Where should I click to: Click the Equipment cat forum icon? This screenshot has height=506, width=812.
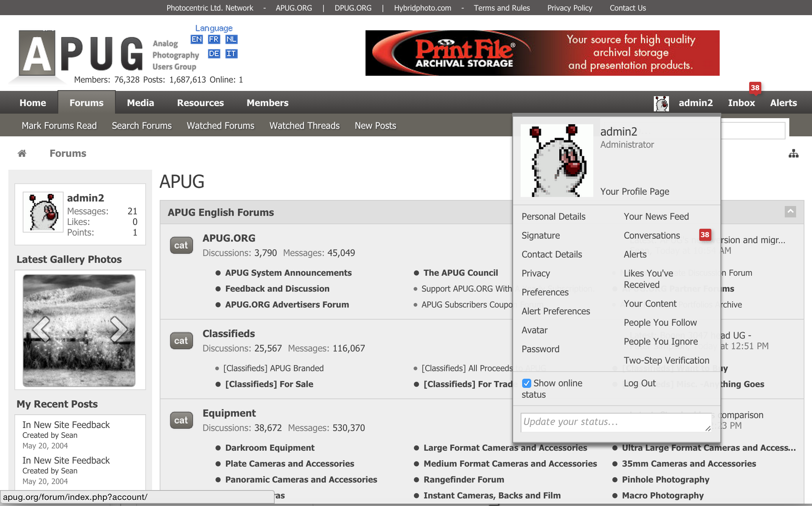181,420
